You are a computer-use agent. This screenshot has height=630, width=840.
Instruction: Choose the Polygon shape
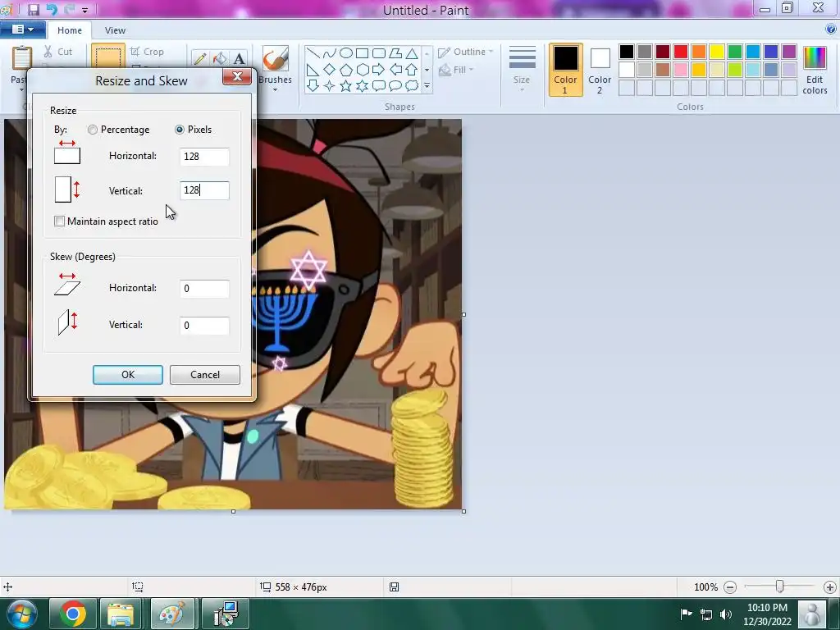395,52
